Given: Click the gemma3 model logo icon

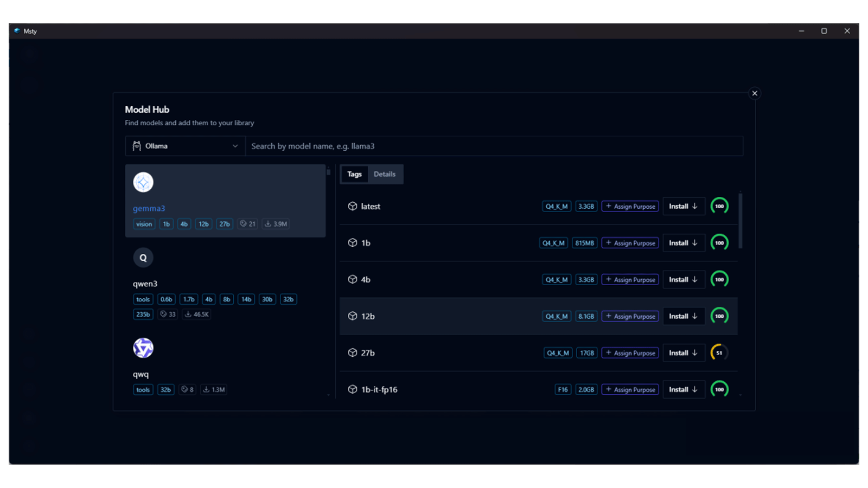Looking at the screenshot, I should pos(143,182).
